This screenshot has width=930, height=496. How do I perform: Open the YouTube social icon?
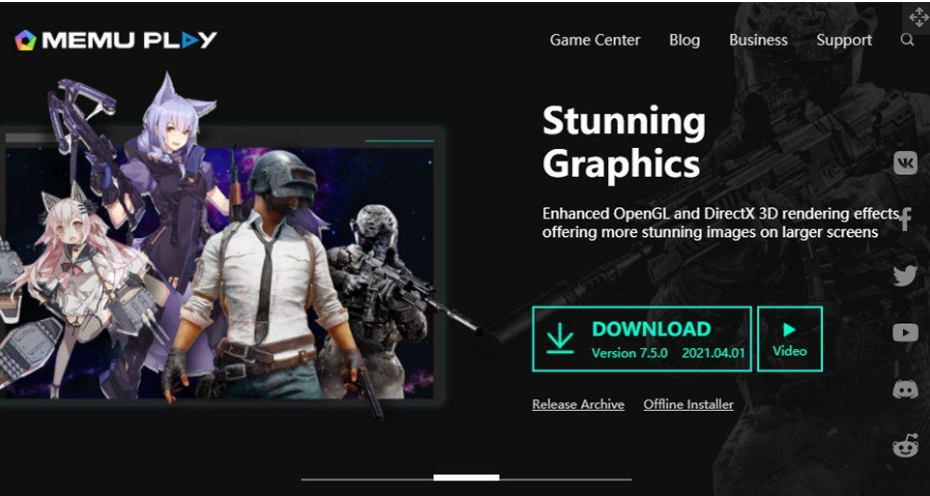905,333
